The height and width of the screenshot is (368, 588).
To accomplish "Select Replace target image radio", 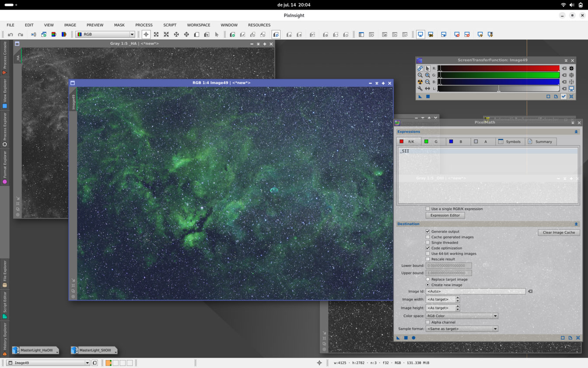I will point(428,279).
